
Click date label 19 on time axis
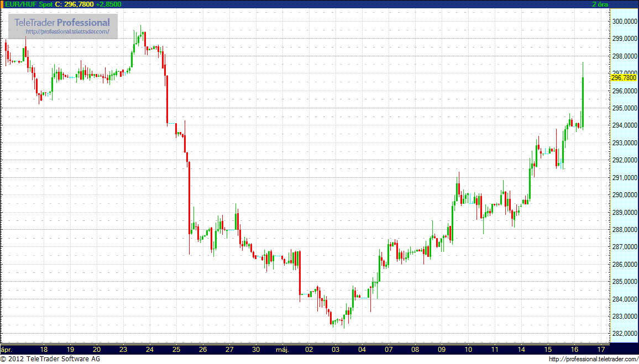click(70, 349)
